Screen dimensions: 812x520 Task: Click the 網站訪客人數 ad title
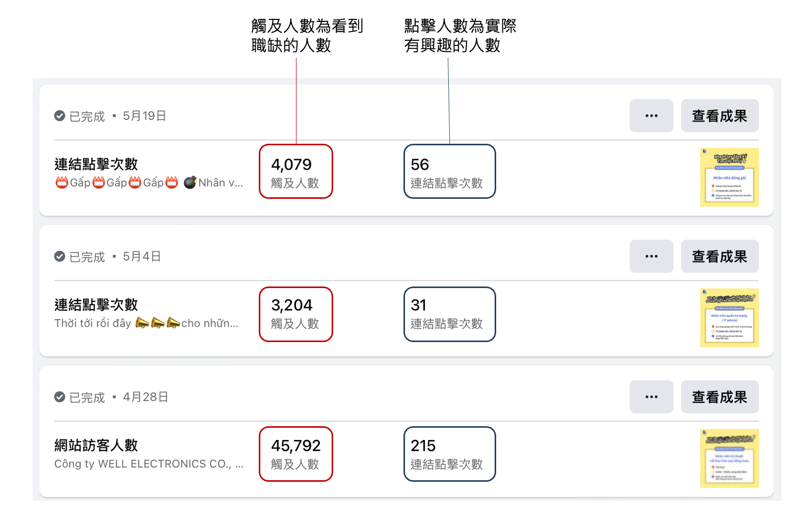(x=96, y=445)
